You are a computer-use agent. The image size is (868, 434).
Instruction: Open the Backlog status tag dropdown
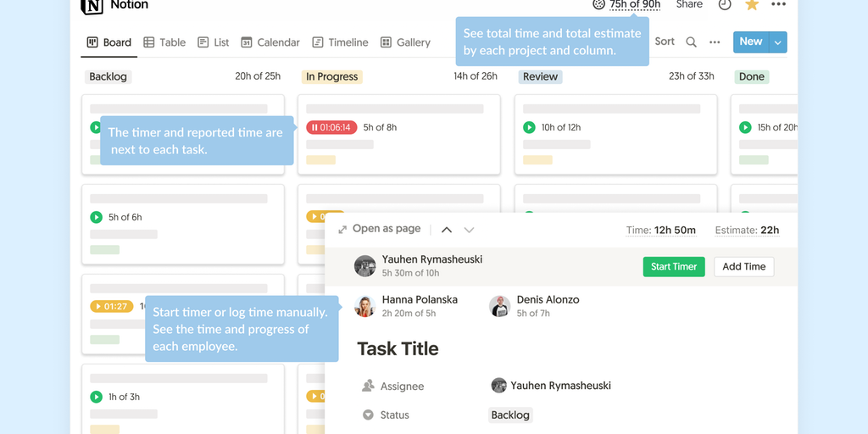[510, 415]
